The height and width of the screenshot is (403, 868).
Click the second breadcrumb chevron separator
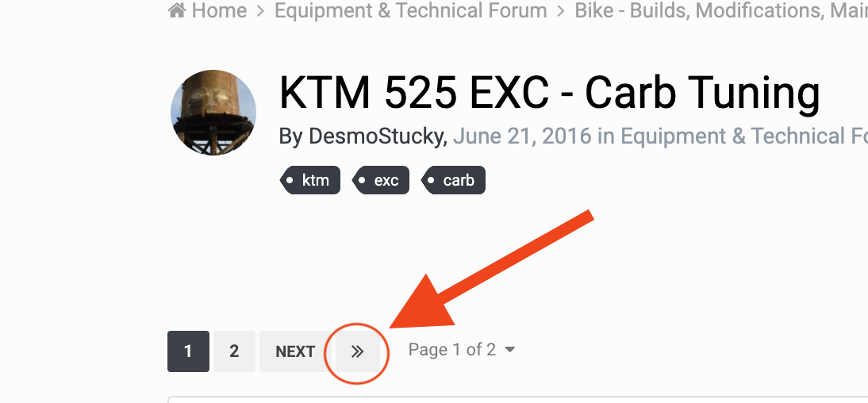pos(561,10)
